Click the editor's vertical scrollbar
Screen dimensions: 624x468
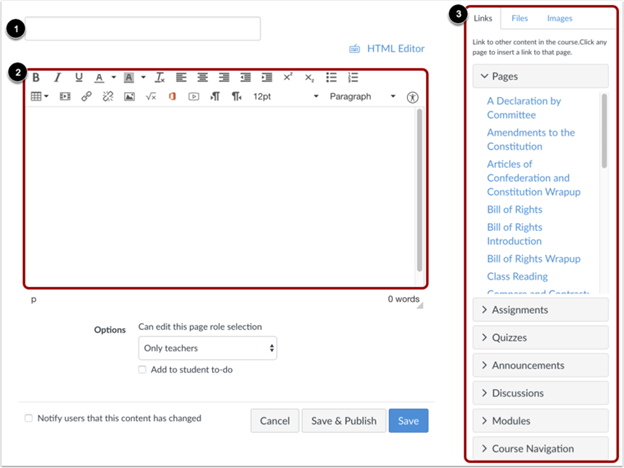[x=419, y=190]
